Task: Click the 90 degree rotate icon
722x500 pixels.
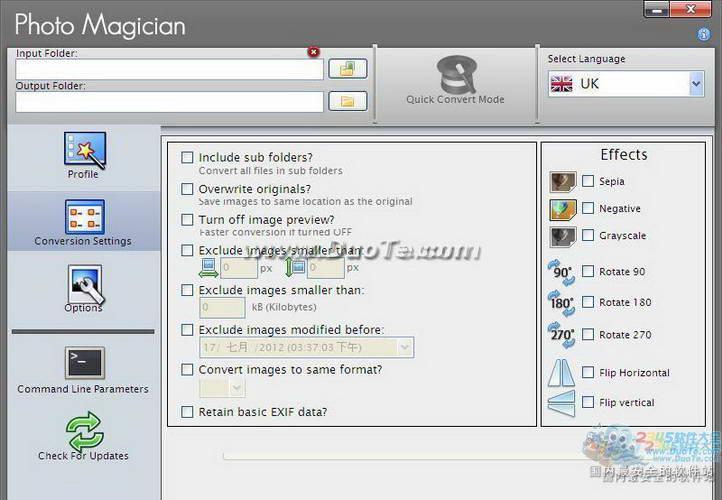Action: point(562,273)
